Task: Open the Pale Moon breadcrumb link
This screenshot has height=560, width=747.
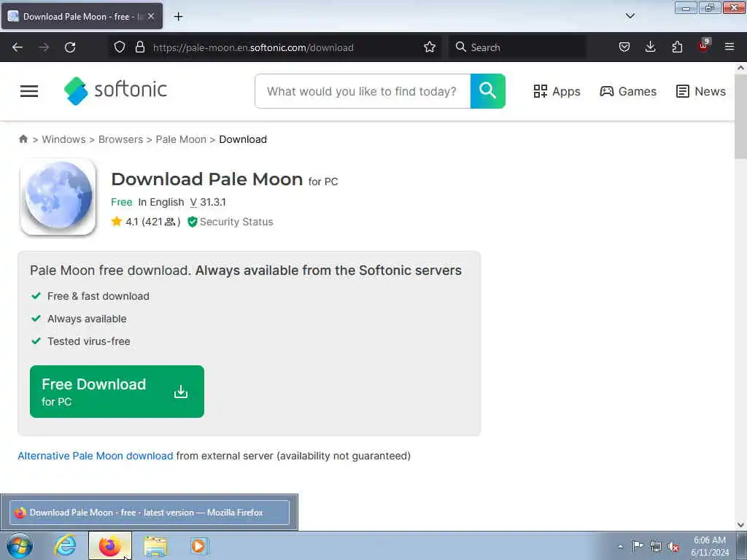Action: tap(181, 139)
